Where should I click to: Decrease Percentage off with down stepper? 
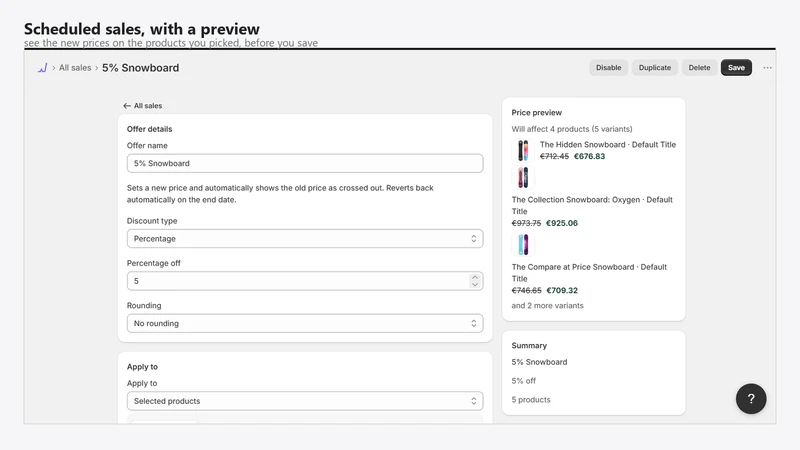[475, 285]
